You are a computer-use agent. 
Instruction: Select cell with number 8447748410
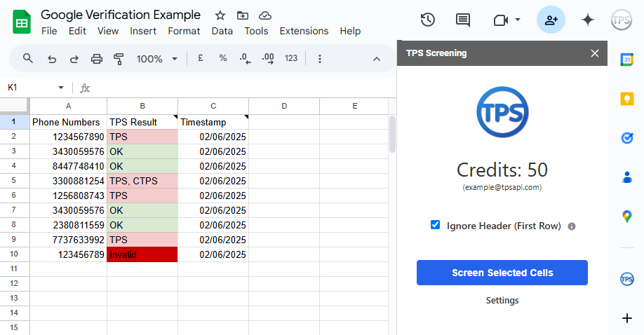(x=68, y=166)
